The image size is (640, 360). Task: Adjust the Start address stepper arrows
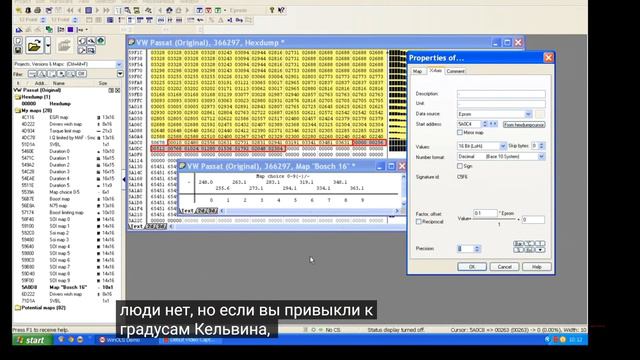(484, 124)
